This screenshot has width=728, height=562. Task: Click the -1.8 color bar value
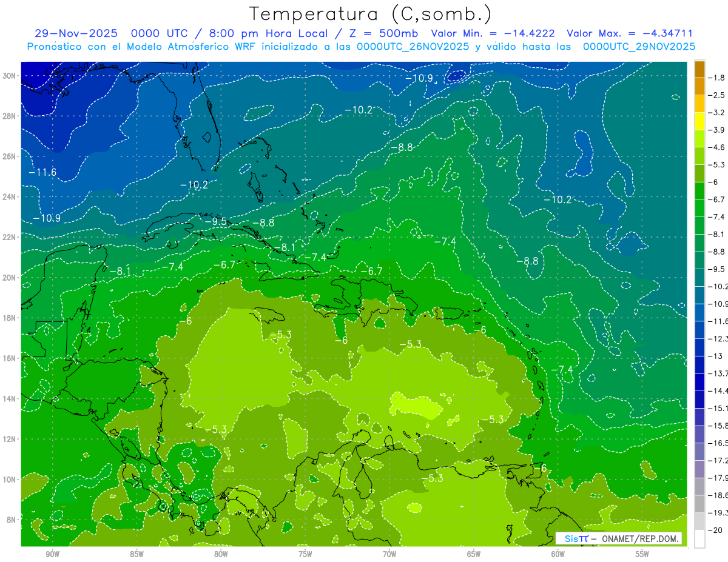click(718, 78)
